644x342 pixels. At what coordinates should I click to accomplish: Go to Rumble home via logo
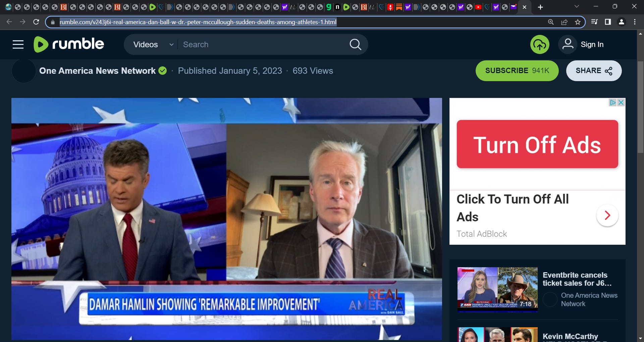point(69,44)
